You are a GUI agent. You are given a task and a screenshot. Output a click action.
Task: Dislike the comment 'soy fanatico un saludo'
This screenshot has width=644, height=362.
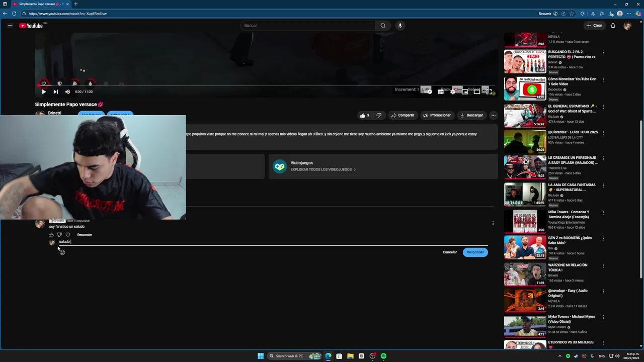click(x=59, y=235)
